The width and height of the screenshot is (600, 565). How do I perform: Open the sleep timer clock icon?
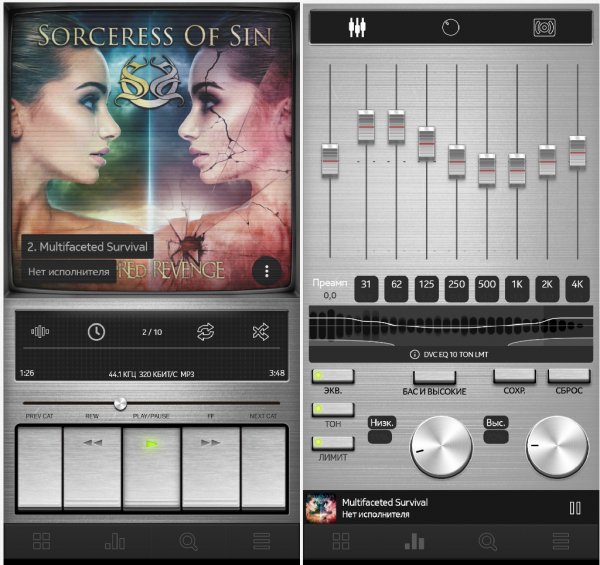click(x=96, y=332)
